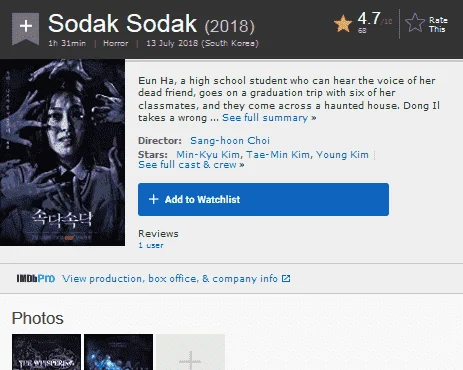Click the external link icon after company info
The height and width of the screenshot is (370, 463).
[286, 278]
